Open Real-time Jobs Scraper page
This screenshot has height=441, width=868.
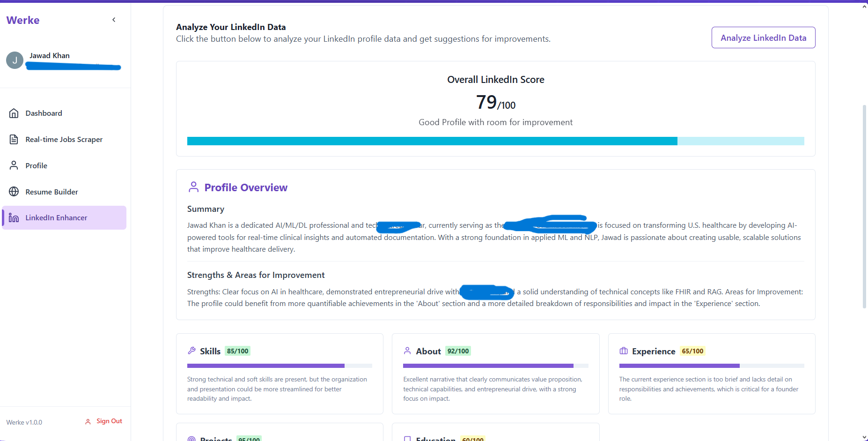click(64, 140)
